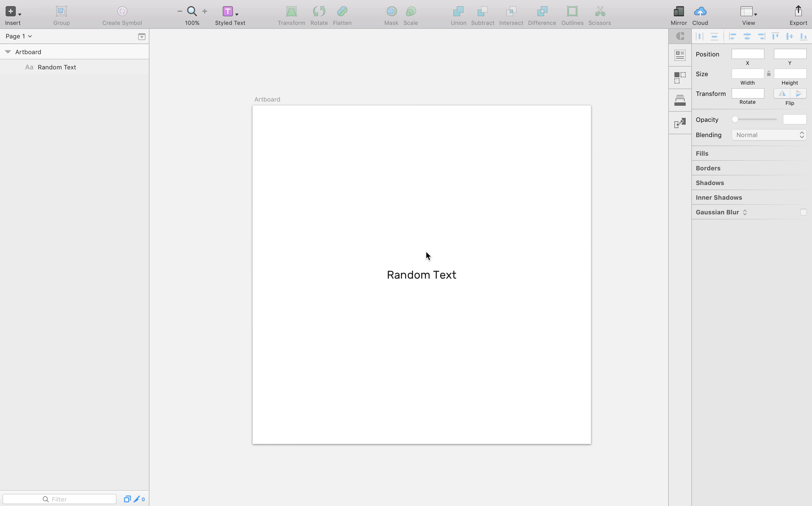Screen dimensions: 812x506
Task: Click the Create Symbol icon
Action: (122, 11)
